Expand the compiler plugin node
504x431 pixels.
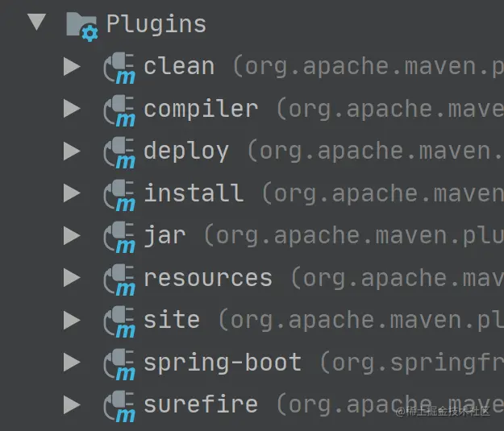72,109
